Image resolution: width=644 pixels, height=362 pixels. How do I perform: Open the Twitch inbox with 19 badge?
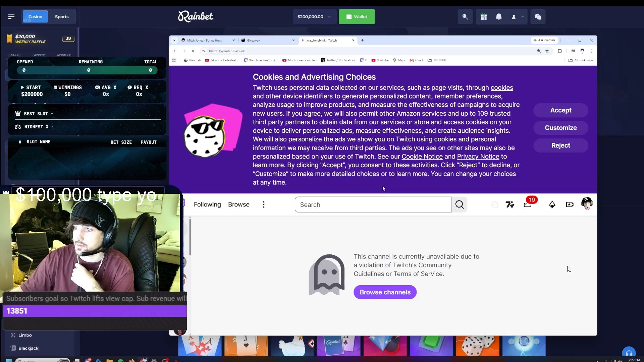coord(528,204)
